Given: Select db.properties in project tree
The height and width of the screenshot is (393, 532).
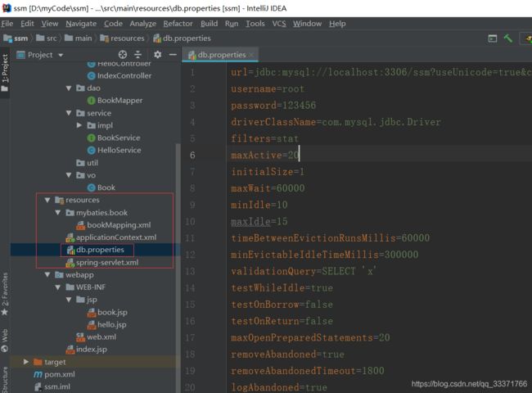Looking at the screenshot, I should coord(95,250).
